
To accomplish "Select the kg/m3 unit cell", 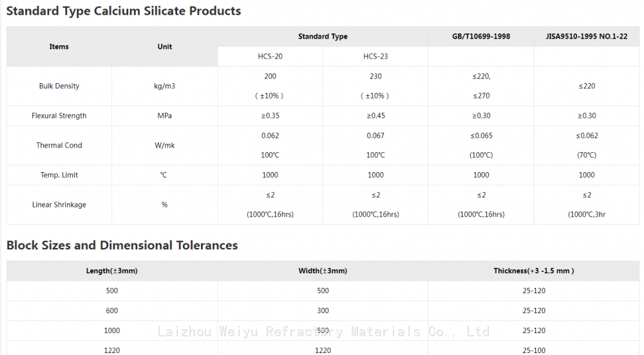I will point(165,86).
